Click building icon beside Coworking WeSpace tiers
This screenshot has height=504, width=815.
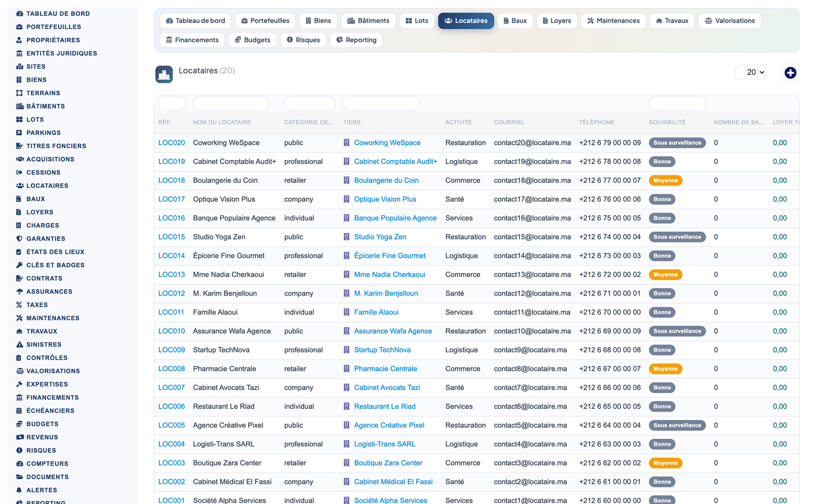[346, 143]
